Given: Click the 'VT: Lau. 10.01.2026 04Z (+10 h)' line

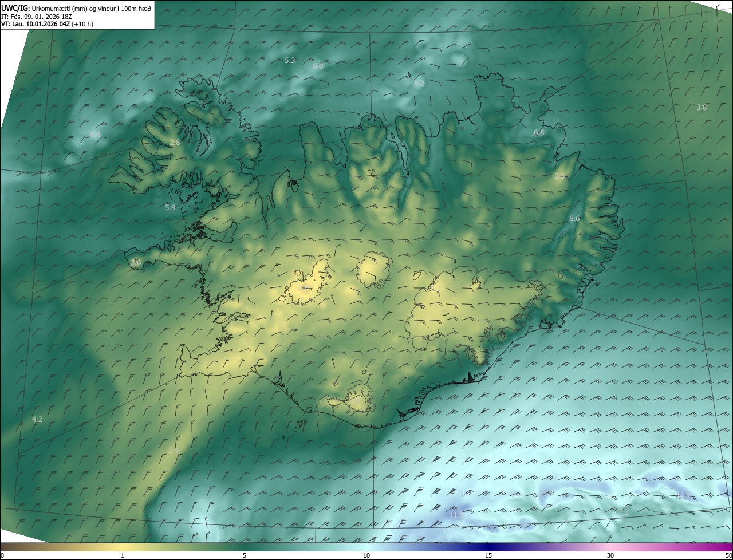Looking at the screenshot, I should pyautogui.click(x=47, y=24).
